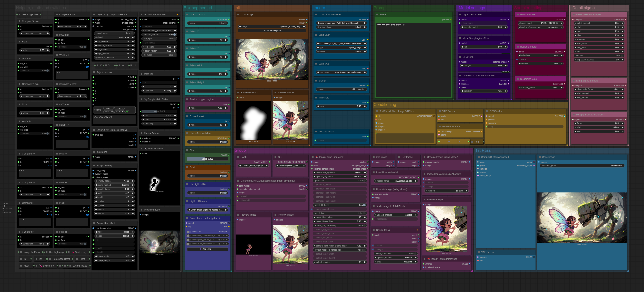Click the help question mark on Resize Mask node

coord(418,230)
